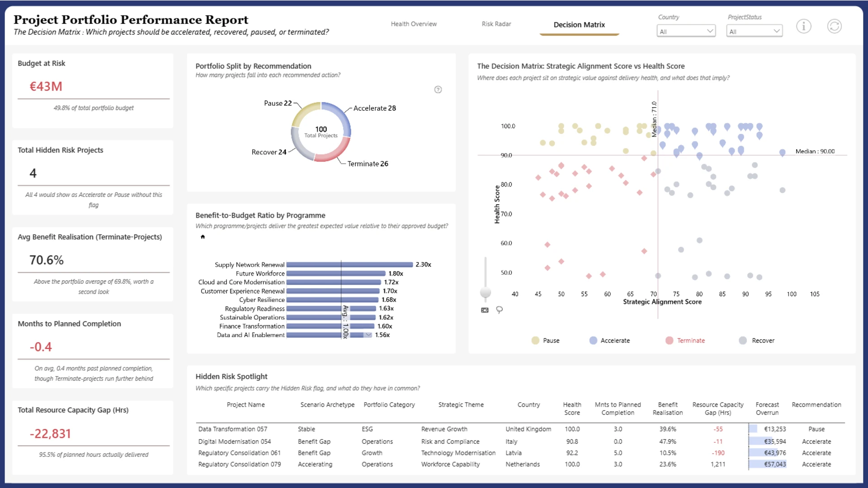
Task: Toggle the Terminate legend item
Action: 685,341
